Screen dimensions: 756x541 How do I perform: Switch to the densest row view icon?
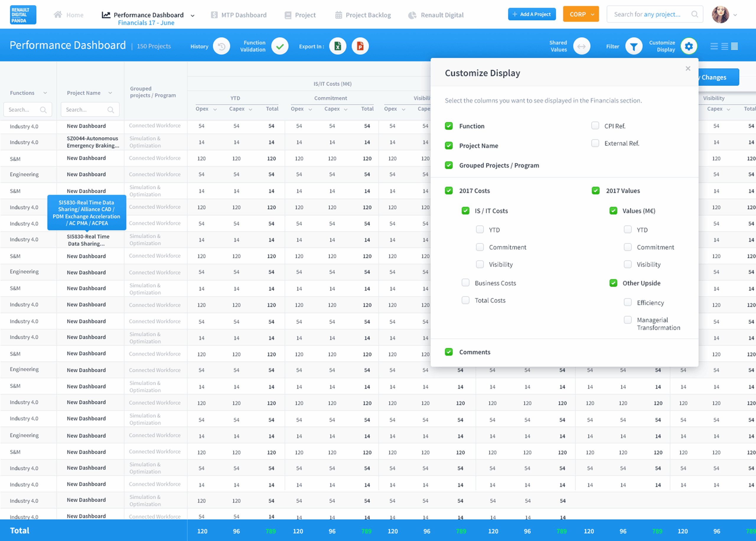[734, 46]
